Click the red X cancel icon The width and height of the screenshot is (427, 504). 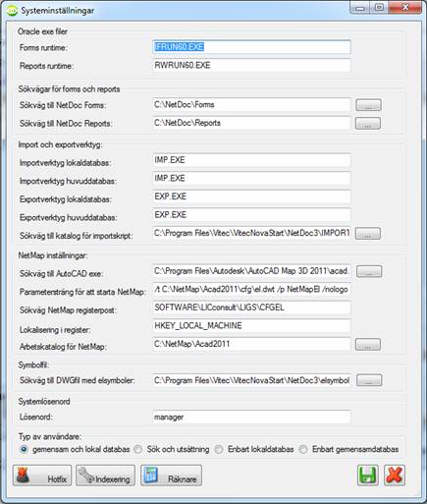[x=395, y=476]
